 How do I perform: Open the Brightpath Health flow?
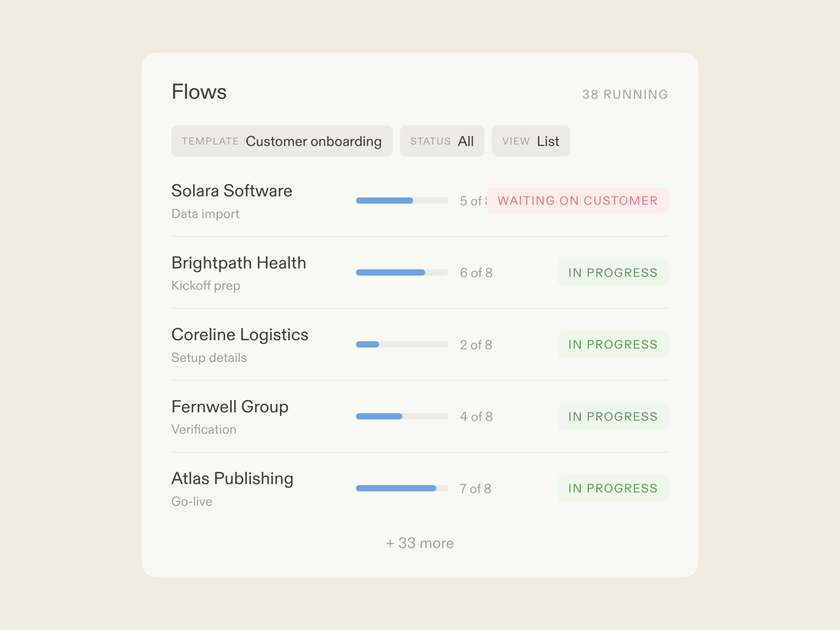[420, 272]
